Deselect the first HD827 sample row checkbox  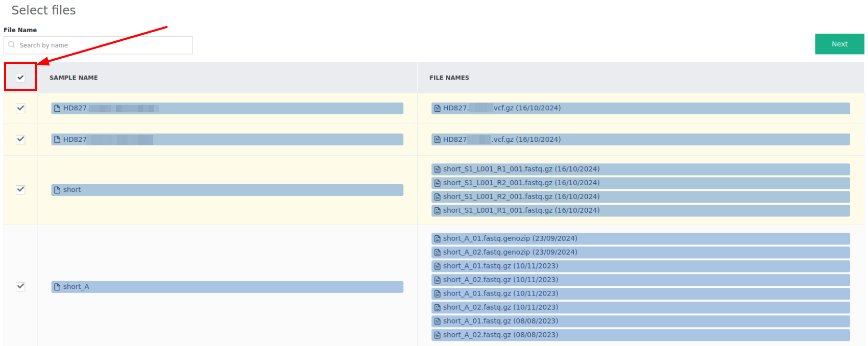[x=20, y=108]
